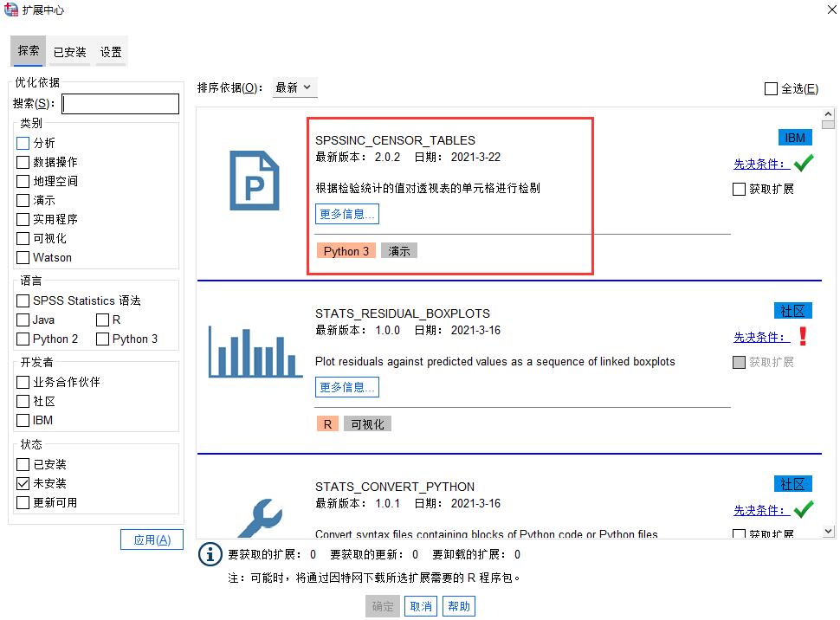Click the info icon next to extension counts

tap(210, 554)
